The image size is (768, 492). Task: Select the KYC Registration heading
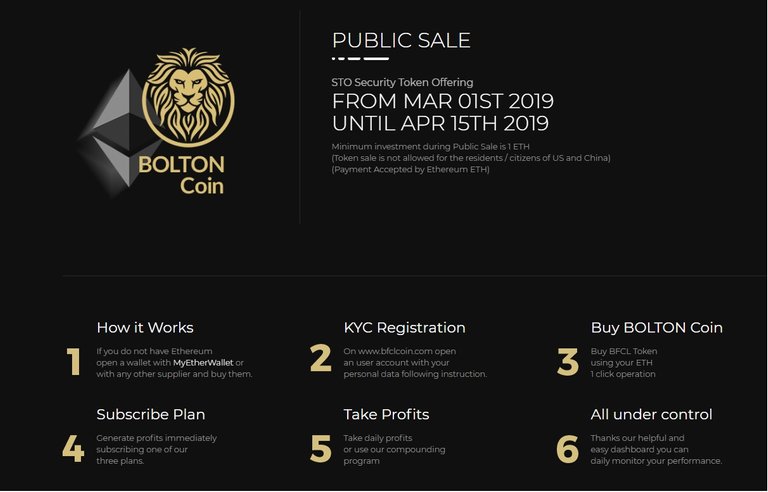point(405,327)
